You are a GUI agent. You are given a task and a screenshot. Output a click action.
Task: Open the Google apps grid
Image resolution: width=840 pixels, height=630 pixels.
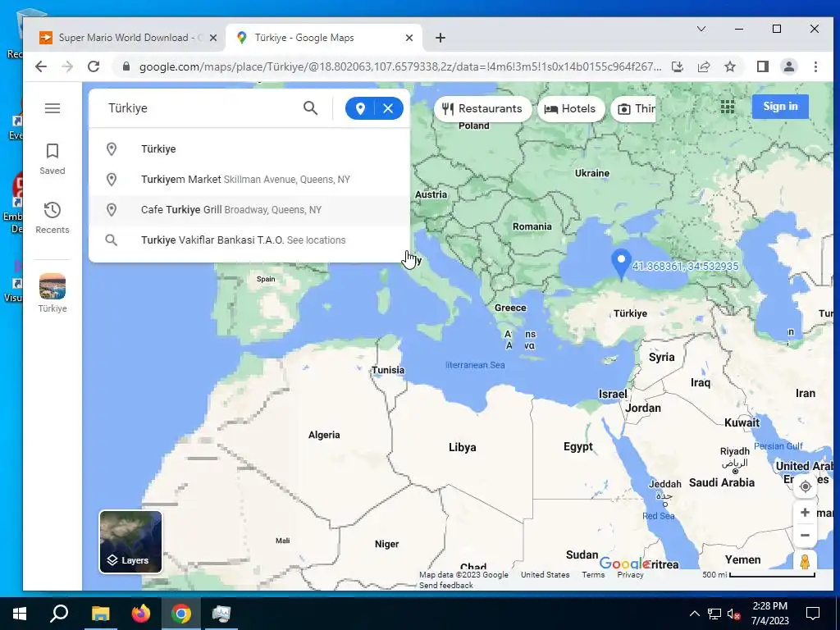728,107
